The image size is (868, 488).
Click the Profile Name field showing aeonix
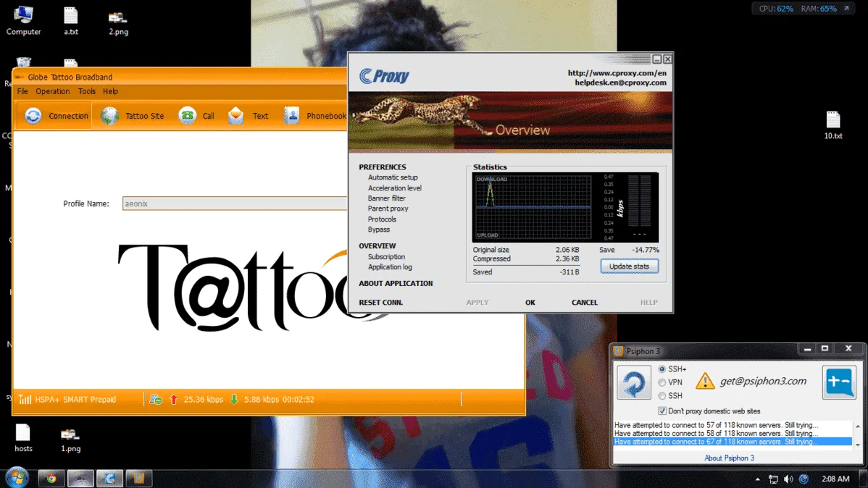coord(235,203)
